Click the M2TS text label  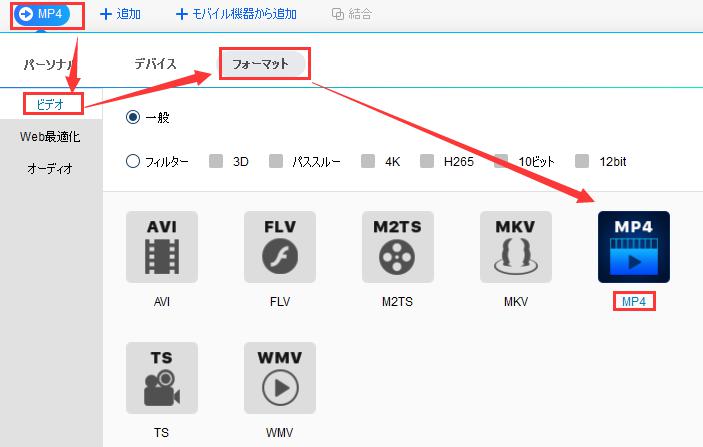(x=397, y=302)
